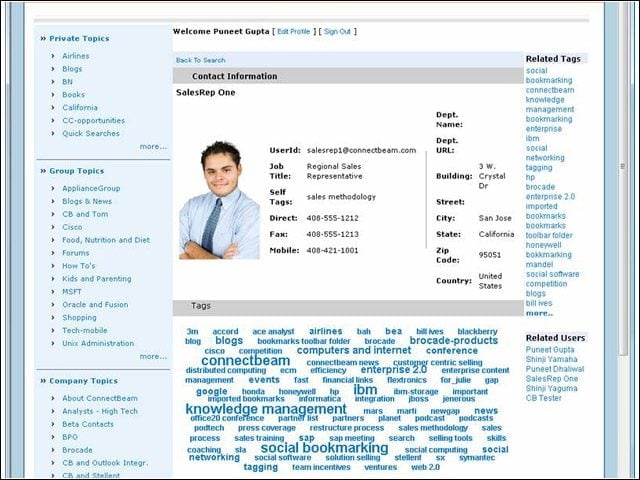This screenshot has height=480, width=640.
Task: Click the Private Topics heading
Action: [79, 39]
